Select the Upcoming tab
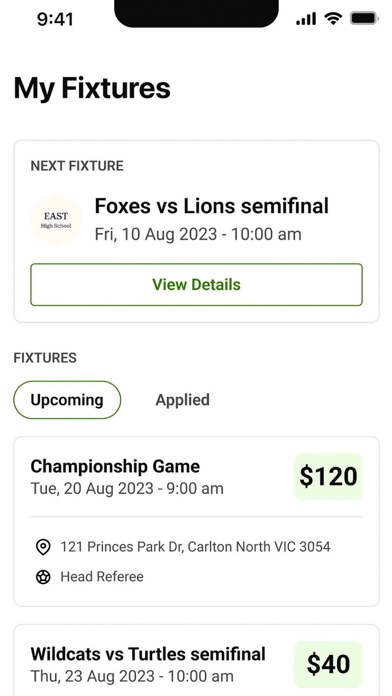This screenshot has width=392, height=696. [67, 400]
